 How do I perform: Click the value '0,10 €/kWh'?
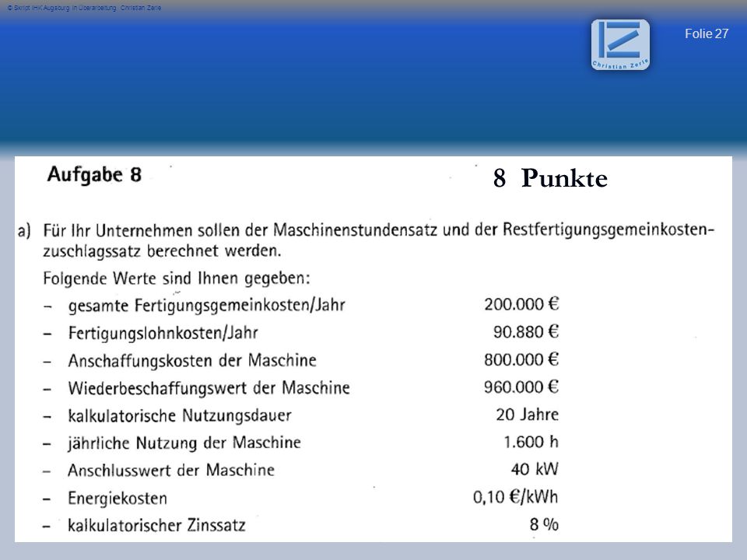tap(515, 497)
